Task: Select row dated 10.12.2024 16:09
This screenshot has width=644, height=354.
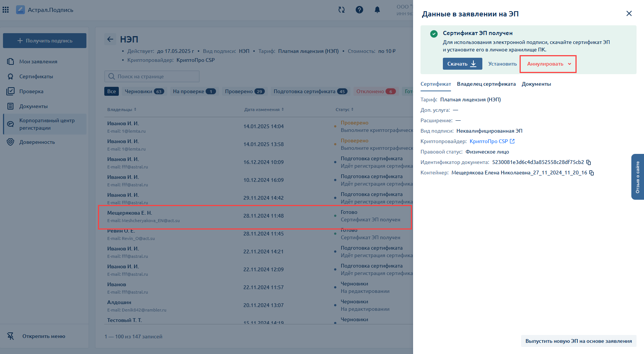Action: (x=258, y=180)
